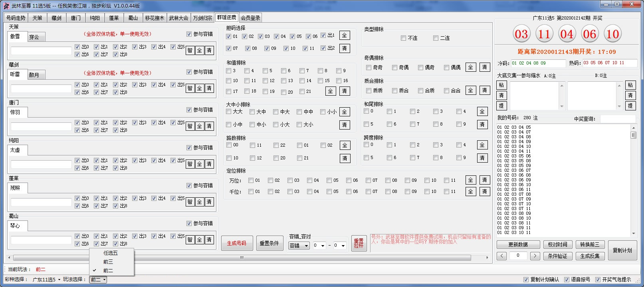The width and height of the screenshot is (644, 287).
Task: Click the 中奖查询 input field
Action: click(617, 119)
